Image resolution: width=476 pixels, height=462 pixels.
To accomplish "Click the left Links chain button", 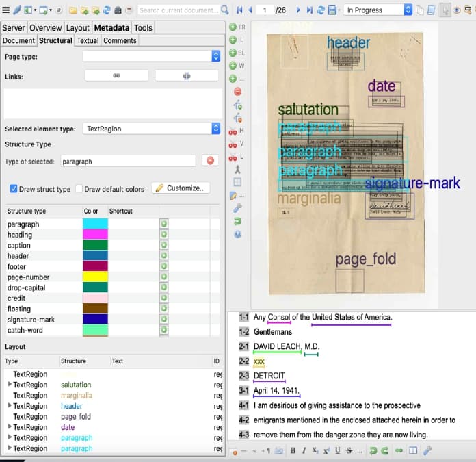I will [116, 76].
